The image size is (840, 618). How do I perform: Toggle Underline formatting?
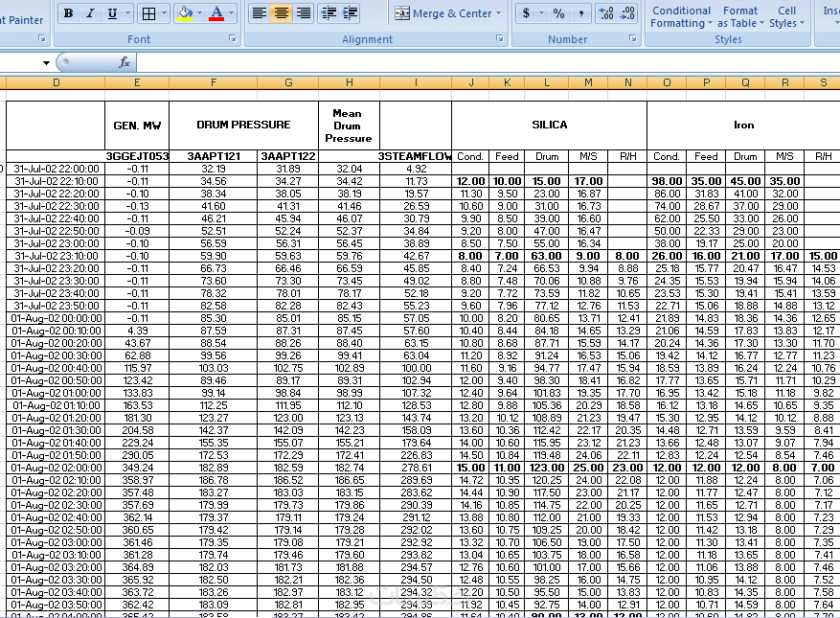tap(112, 13)
